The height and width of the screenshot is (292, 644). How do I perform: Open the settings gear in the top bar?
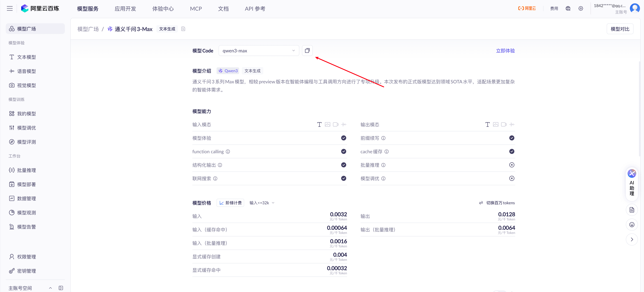(580, 8)
